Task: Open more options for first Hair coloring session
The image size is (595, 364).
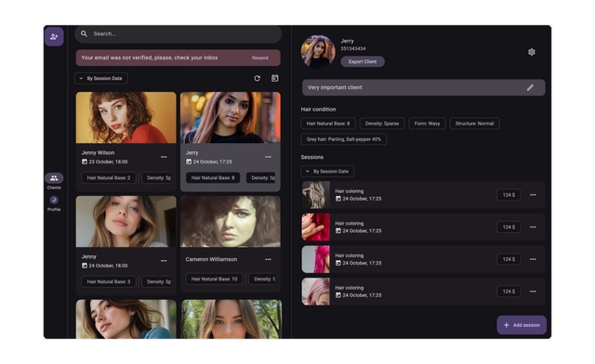Action: point(533,195)
